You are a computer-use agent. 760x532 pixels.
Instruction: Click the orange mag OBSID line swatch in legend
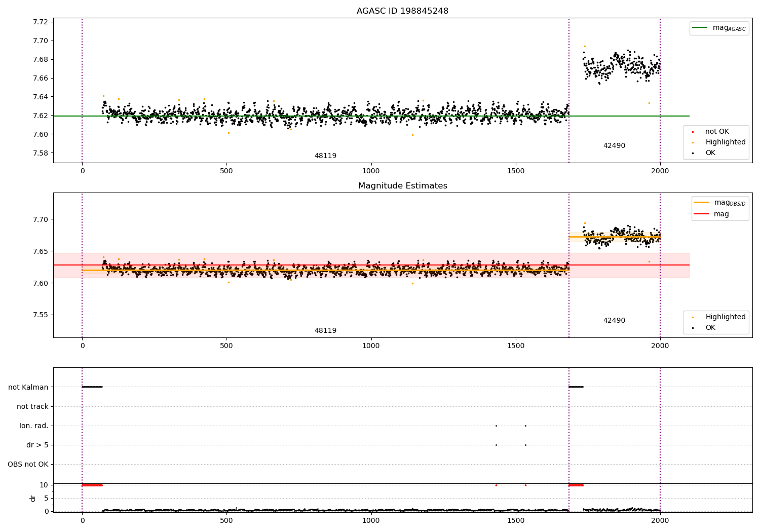click(x=702, y=202)
